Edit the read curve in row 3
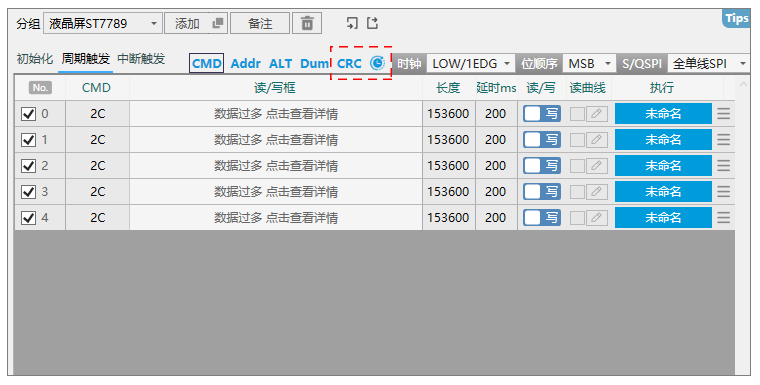This screenshot has width=760, height=385. click(x=597, y=192)
